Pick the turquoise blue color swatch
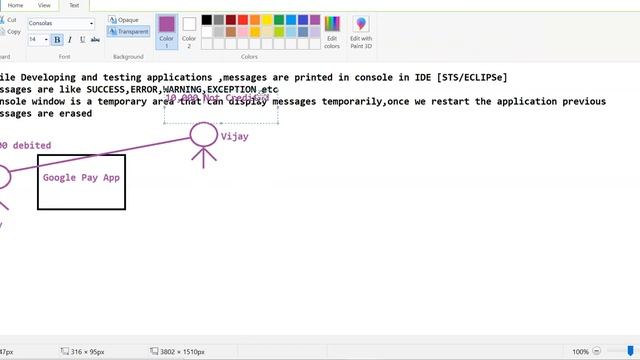This screenshot has height=360, width=640. (x=291, y=20)
